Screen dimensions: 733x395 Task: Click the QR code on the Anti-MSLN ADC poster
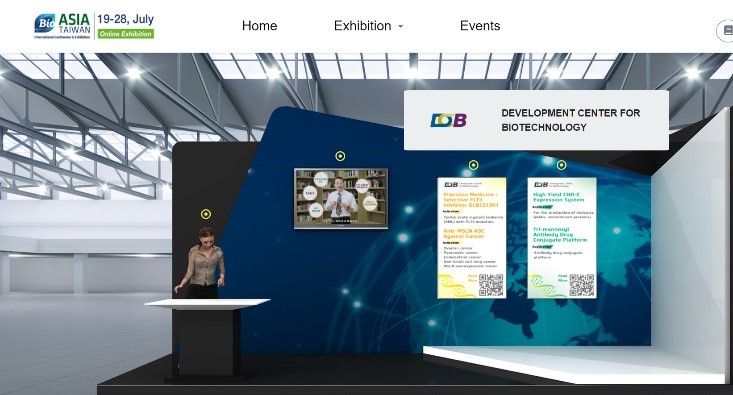[x=491, y=285]
